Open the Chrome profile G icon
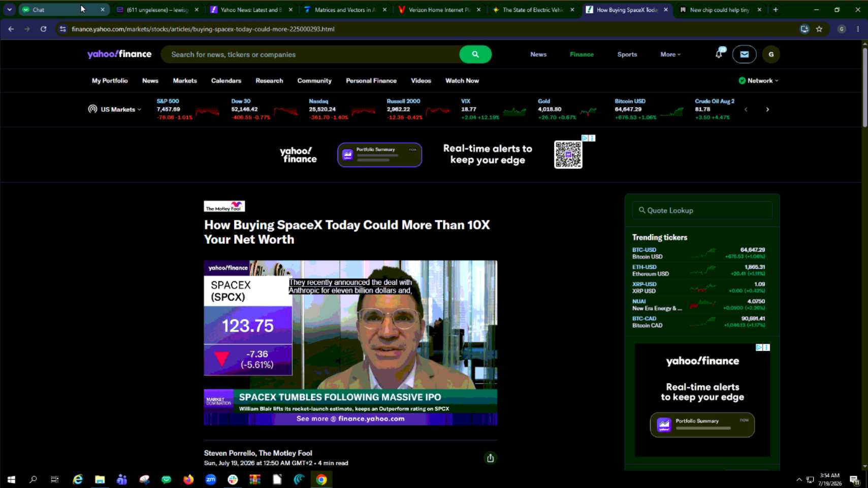 842,29
